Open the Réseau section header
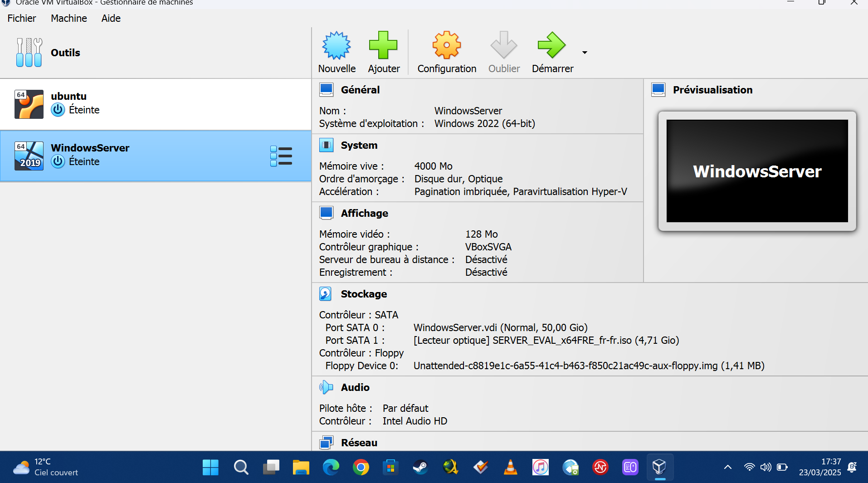The height and width of the screenshot is (483, 868). 359,443
